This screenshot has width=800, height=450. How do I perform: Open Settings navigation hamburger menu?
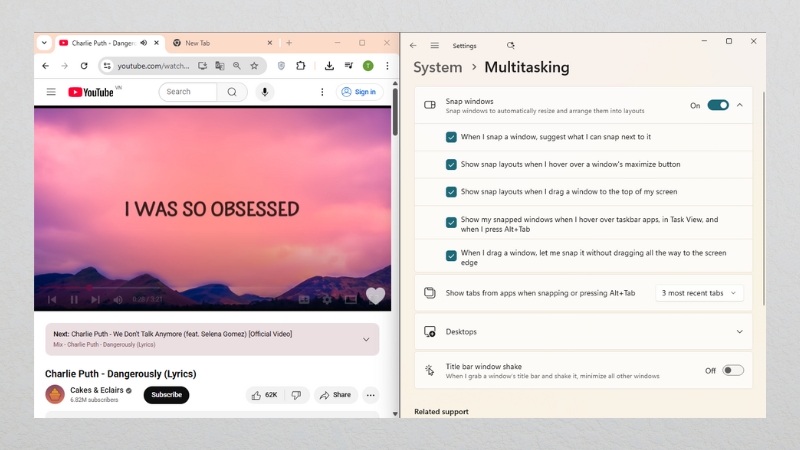[434, 45]
